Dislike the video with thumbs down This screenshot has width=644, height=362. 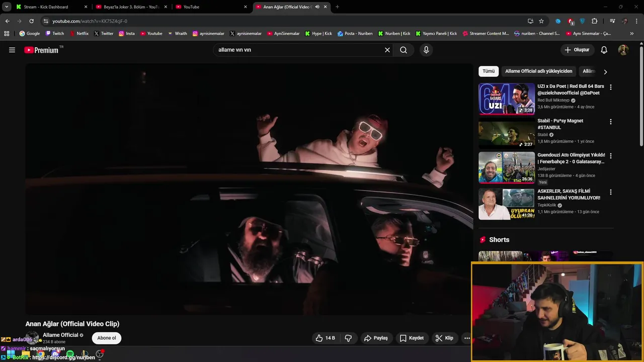pyautogui.click(x=348, y=338)
